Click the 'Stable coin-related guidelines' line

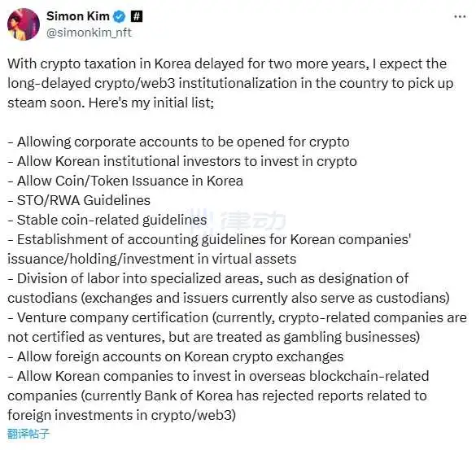107,220
